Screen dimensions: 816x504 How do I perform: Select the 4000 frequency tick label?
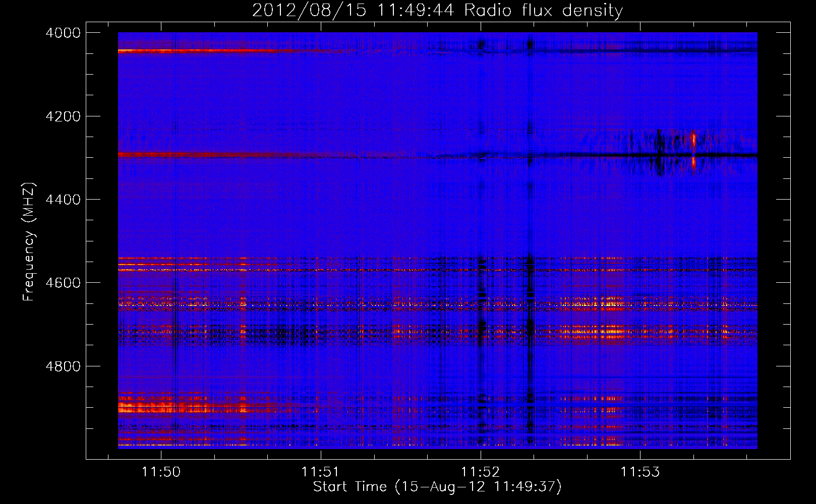click(63, 33)
